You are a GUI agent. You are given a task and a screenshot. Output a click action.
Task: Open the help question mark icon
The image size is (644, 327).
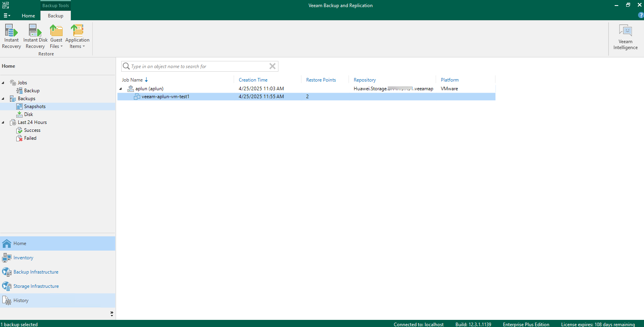click(641, 15)
